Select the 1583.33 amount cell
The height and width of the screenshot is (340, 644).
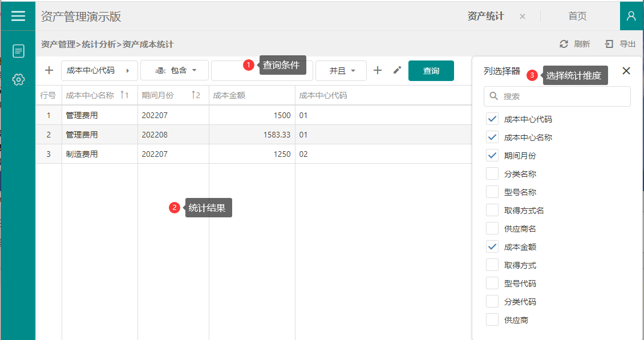point(252,135)
